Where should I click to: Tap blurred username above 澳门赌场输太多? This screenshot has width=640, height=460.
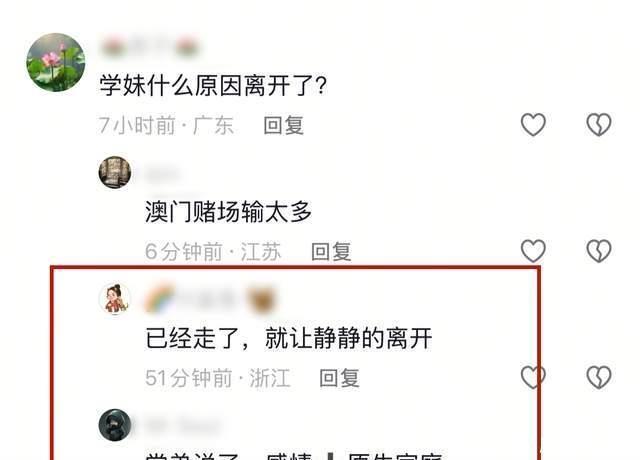[x=162, y=174]
